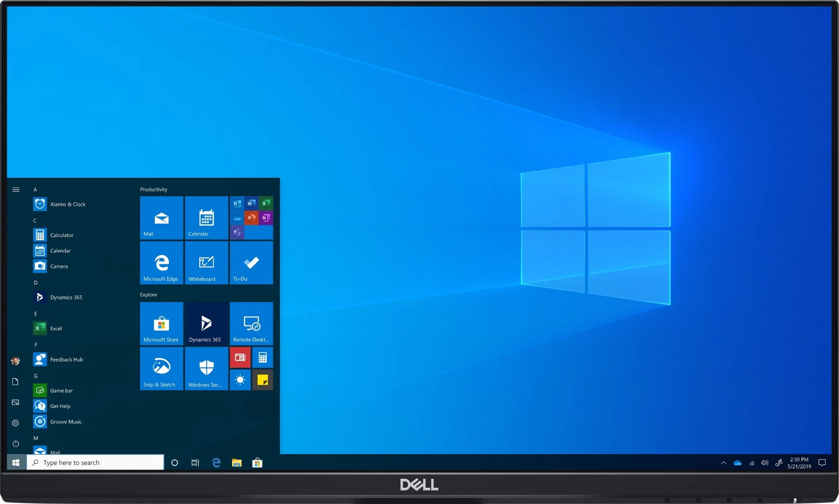
Task: Click the Power button in Start sidebar
Action: pos(16,444)
